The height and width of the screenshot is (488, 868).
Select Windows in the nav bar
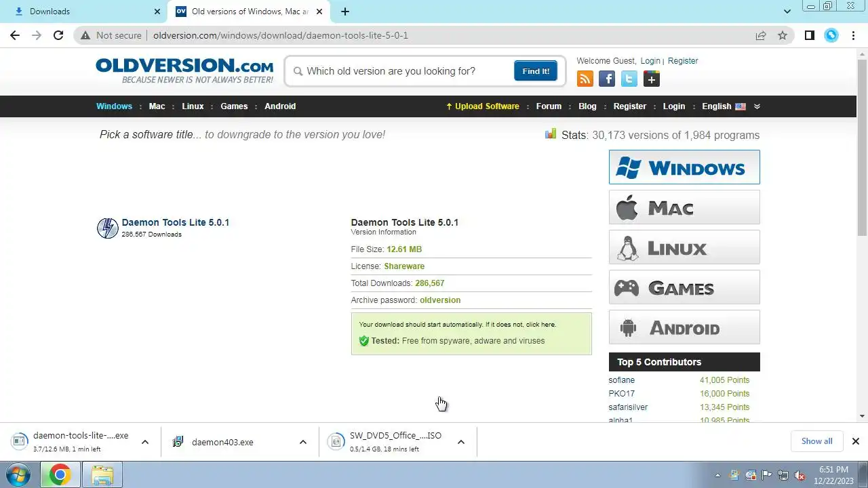[x=114, y=106]
